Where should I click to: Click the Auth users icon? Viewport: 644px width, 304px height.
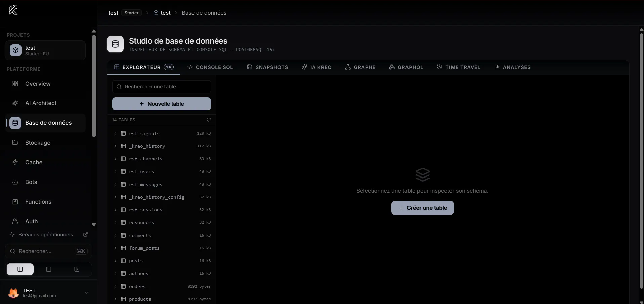tap(15, 221)
